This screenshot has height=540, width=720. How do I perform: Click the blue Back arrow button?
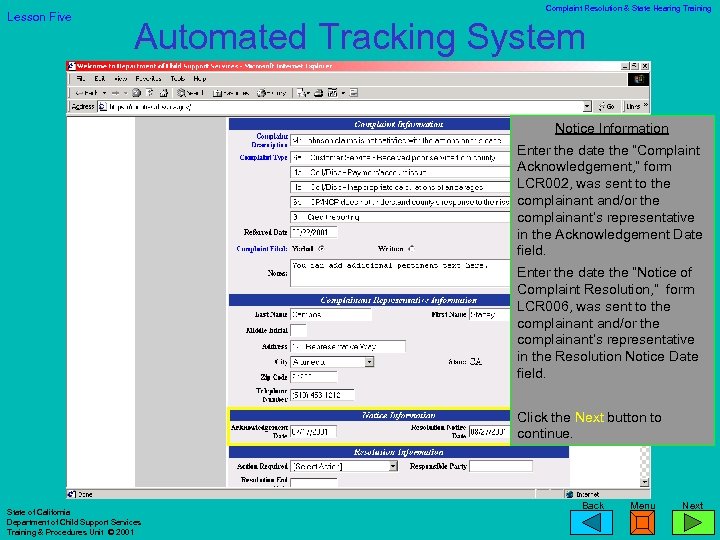click(591, 523)
